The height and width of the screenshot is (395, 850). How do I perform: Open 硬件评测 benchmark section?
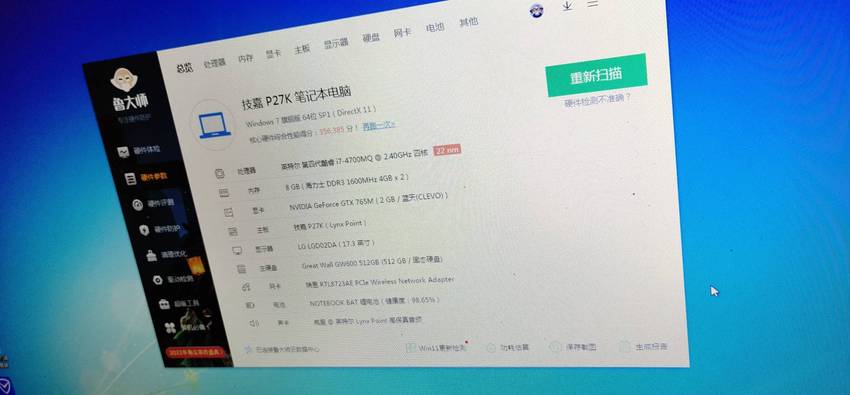point(153,204)
